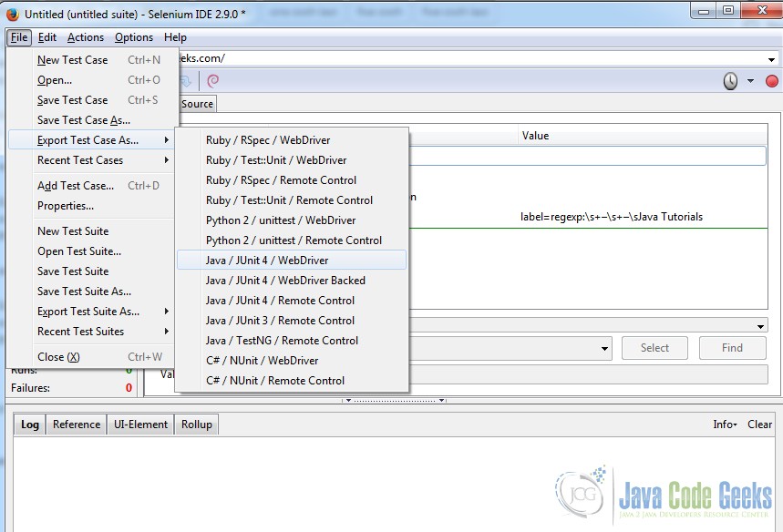Screen dimensions: 783x532
Task: Click the Value column header
Action: 642,135
